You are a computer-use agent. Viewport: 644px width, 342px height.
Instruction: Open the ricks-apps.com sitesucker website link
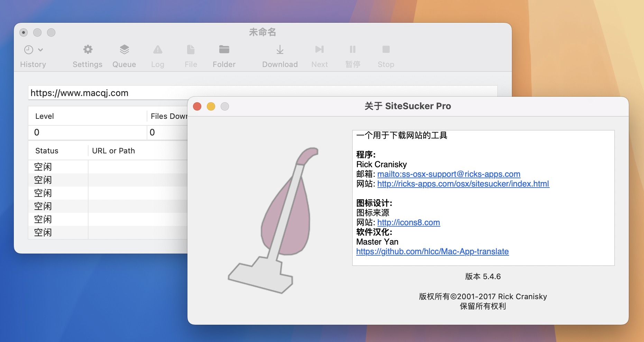(463, 184)
